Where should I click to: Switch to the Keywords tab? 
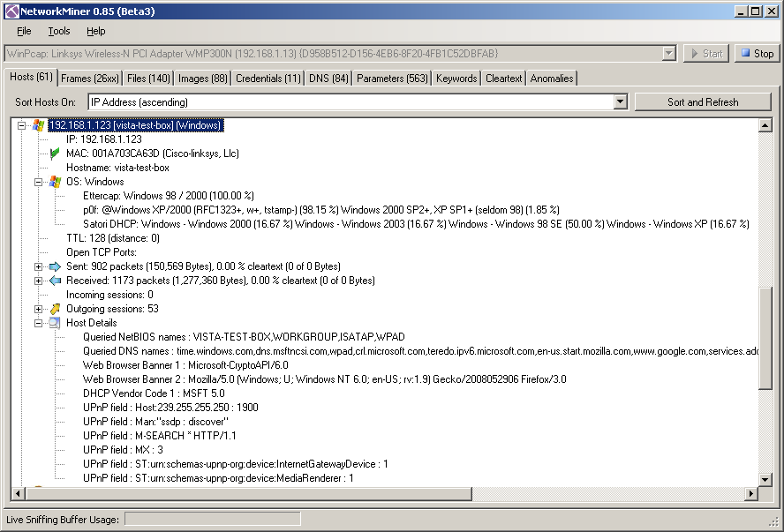[456, 79]
